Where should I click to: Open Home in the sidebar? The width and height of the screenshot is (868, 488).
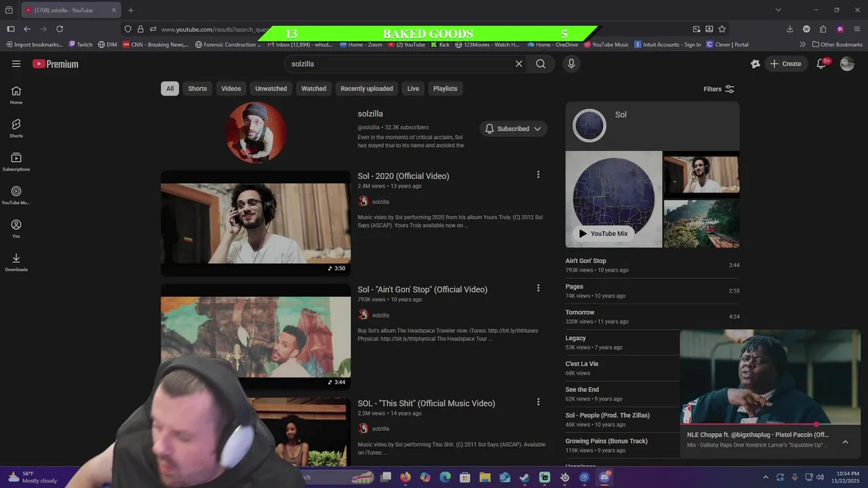16,95
